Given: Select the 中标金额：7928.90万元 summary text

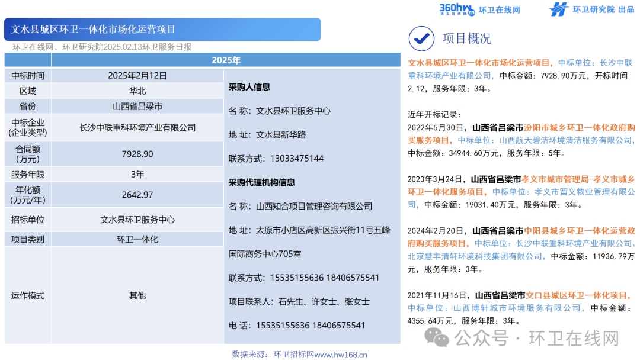Looking at the screenshot, I should click(543, 76).
